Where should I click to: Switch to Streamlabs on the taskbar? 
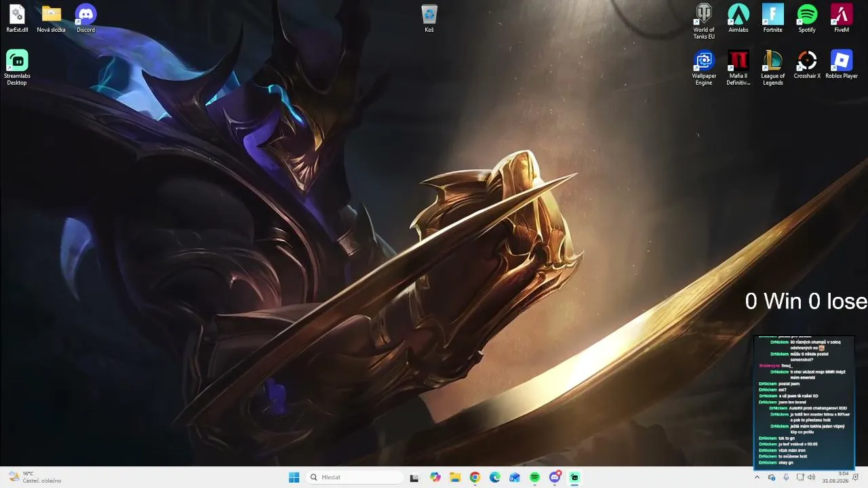[x=574, y=477]
